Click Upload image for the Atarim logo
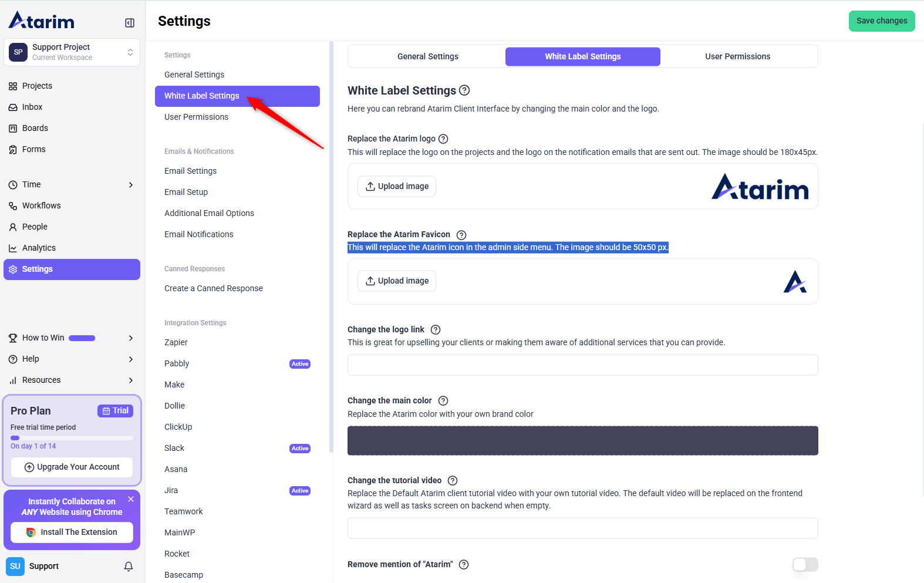 (397, 186)
